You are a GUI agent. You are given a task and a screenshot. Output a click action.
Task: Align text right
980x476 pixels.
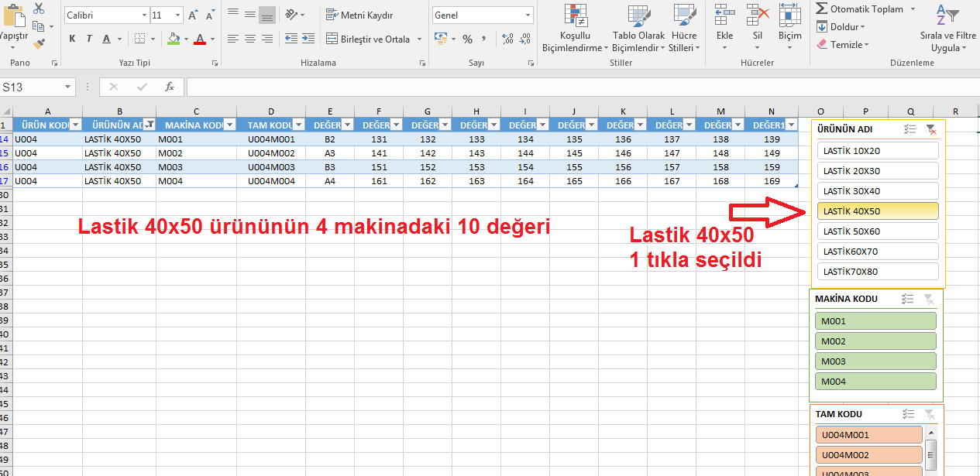pyautogui.click(x=267, y=39)
